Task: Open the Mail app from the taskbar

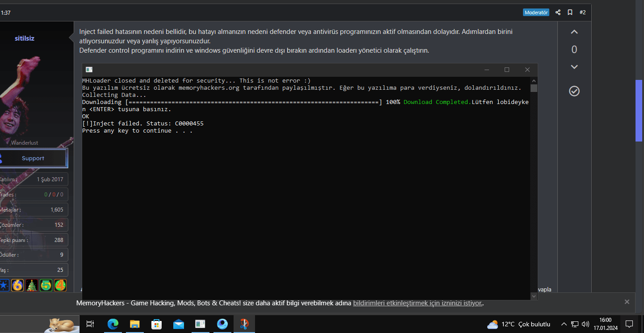Action: pos(179,325)
